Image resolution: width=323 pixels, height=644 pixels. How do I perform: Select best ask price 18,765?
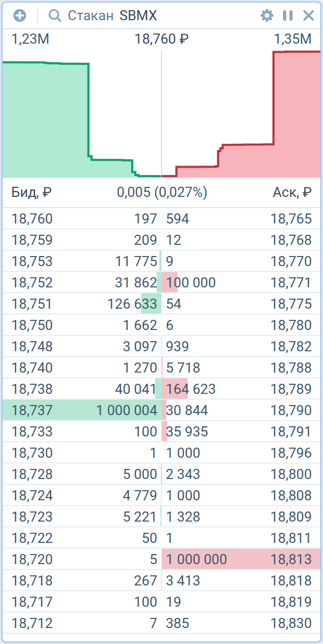pyautogui.click(x=291, y=219)
